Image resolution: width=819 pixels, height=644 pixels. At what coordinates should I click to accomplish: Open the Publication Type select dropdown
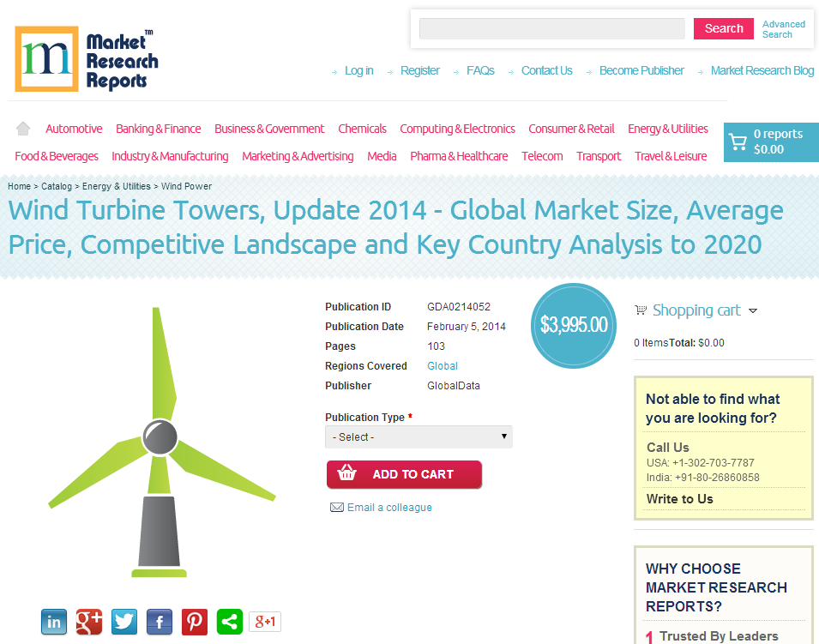pyautogui.click(x=419, y=436)
